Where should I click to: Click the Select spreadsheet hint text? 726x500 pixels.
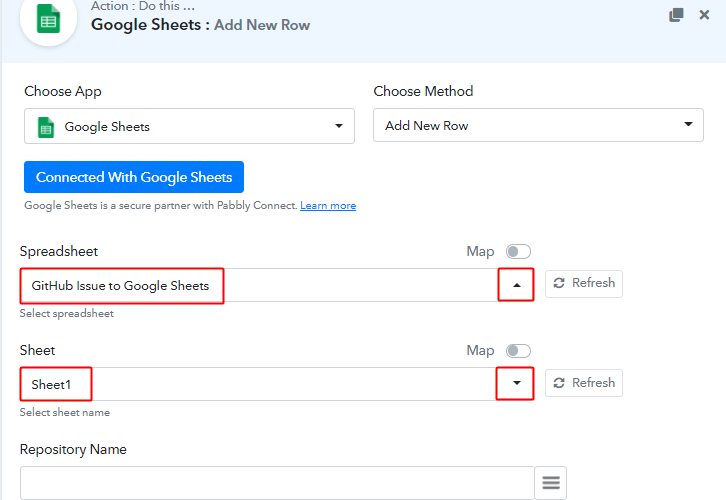67,313
